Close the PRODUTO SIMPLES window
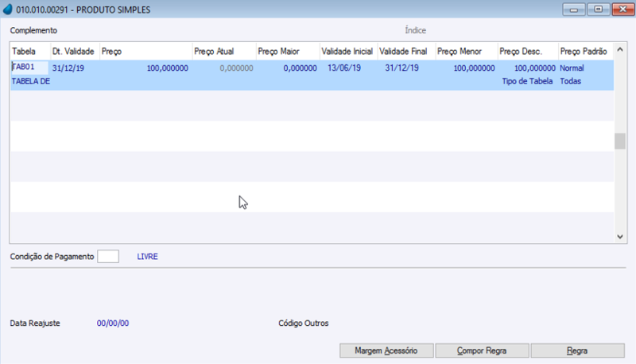 tap(623, 10)
